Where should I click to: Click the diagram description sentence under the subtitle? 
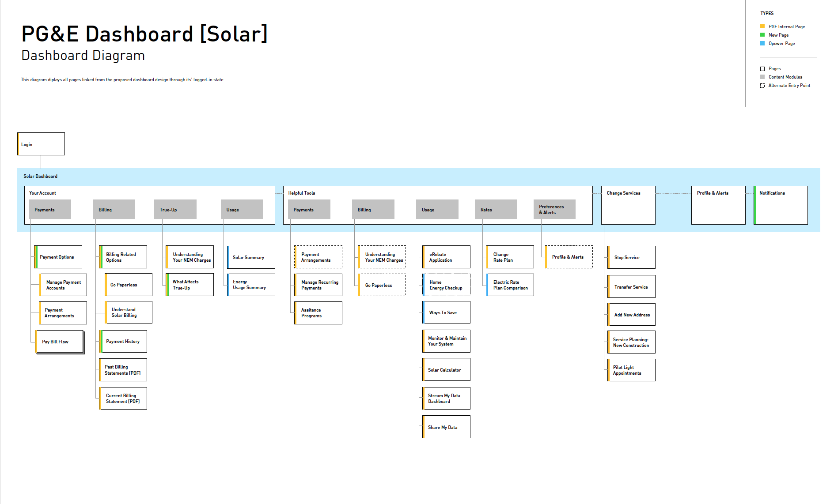pyautogui.click(x=123, y=80)
